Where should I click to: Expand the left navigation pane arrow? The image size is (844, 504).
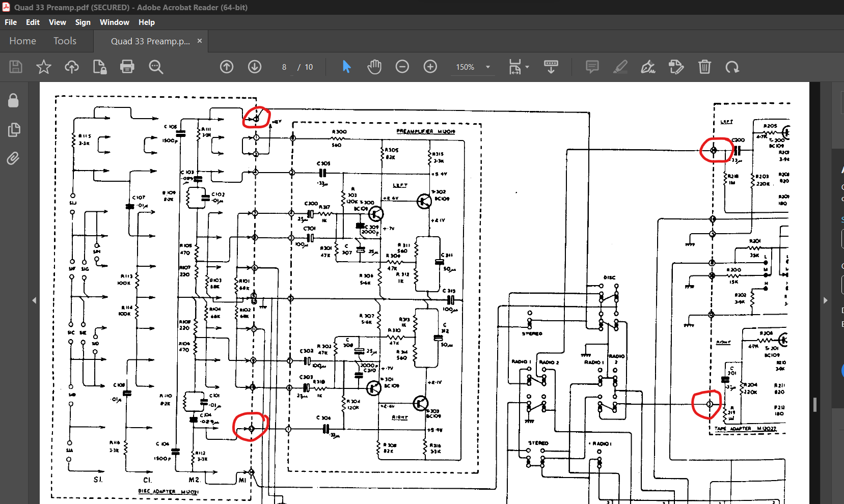[x=34, y=300]
